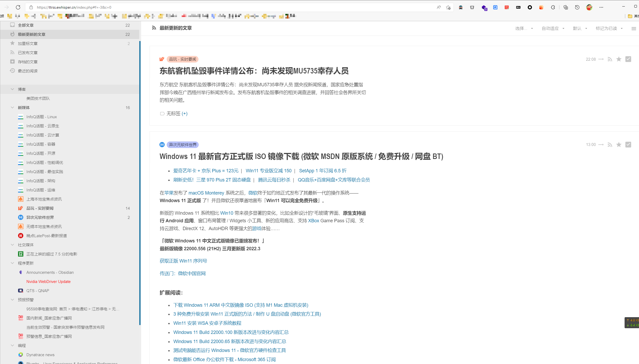Open the hamburger menu at top right
The image size is (639, 364).
pos(634,29)
